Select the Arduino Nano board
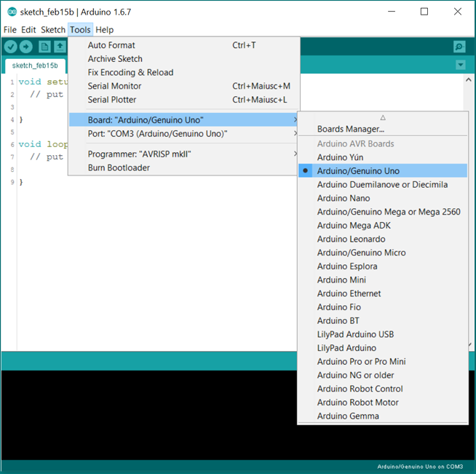 tap(383, 198)
